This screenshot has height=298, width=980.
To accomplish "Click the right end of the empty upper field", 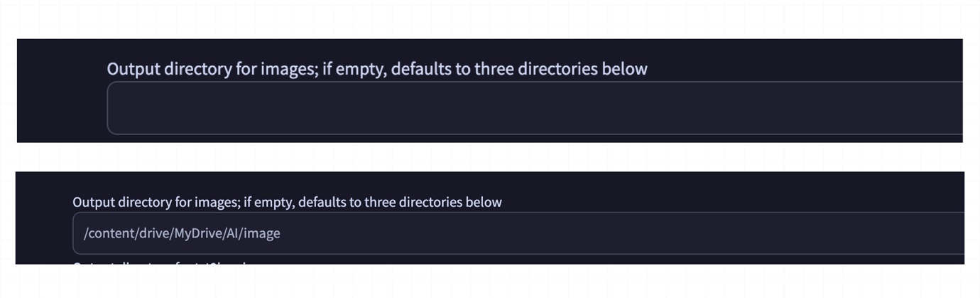I will pyautogui.click(x=937, y=108).
